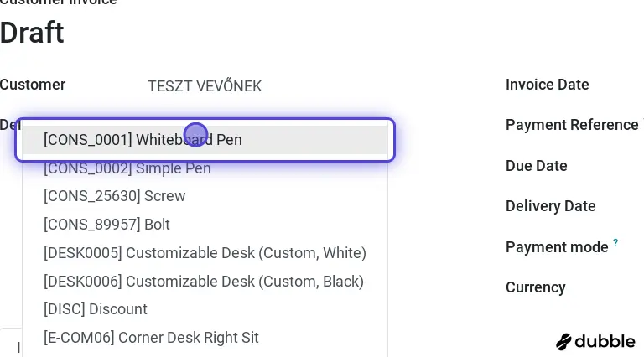Select the [CONS_0001] Whiteboard Pen option
Viewport: 644px width, 357px height.
coord(143,140)
